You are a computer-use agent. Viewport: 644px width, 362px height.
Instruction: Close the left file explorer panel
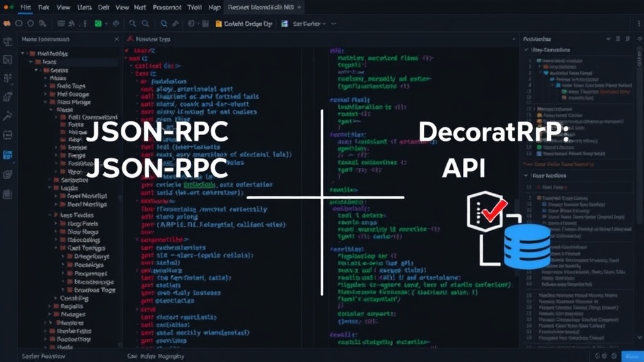pyautogui.click(x=116, y=39)
